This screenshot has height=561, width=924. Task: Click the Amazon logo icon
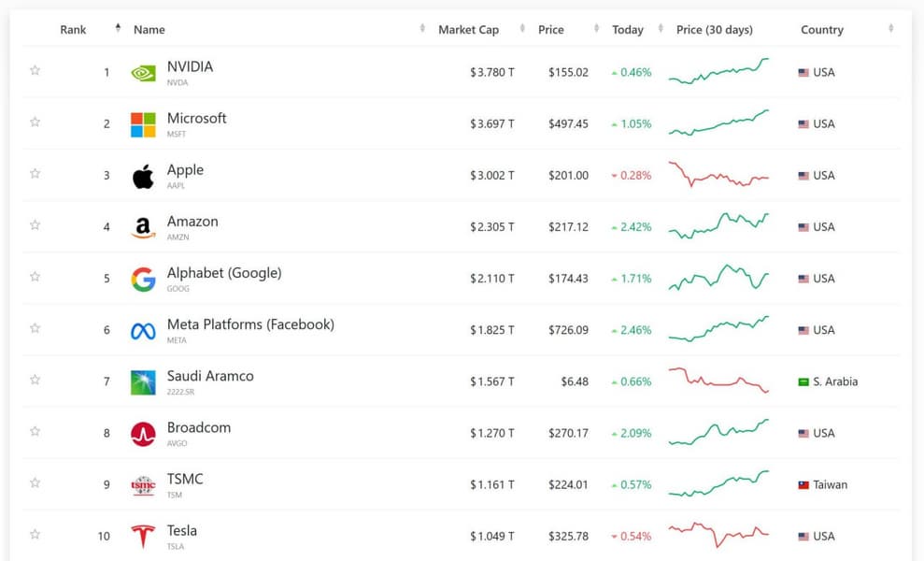tap(143, 227)
